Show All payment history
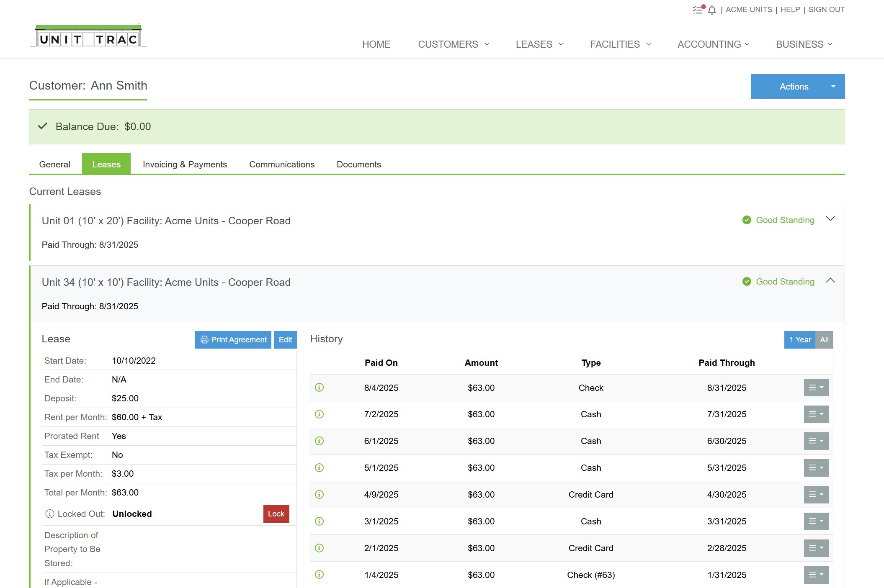884x588 pixels. click(x=824, y=340)
